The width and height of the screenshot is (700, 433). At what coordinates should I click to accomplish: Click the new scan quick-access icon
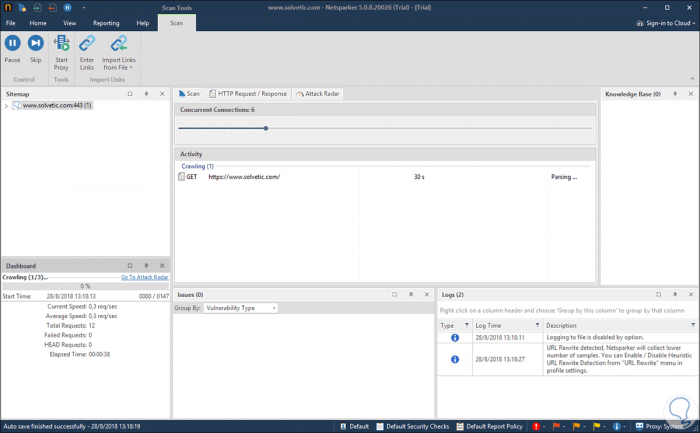[22, 8]
